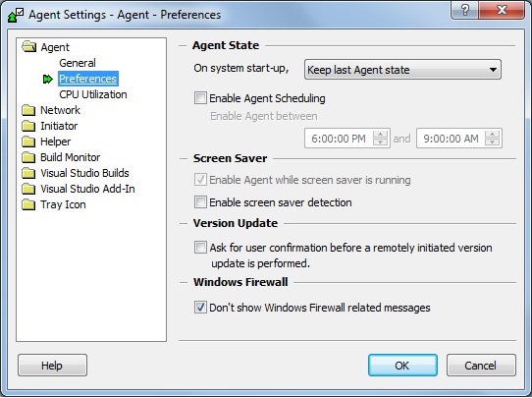Click the question mark help icon in title bar

(x=465, y=10)
